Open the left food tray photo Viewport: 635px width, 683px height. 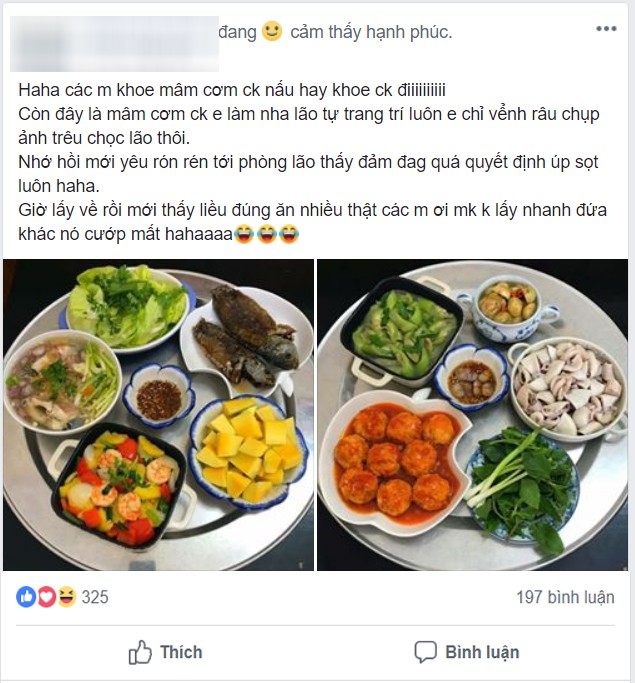tap(158, 415)
